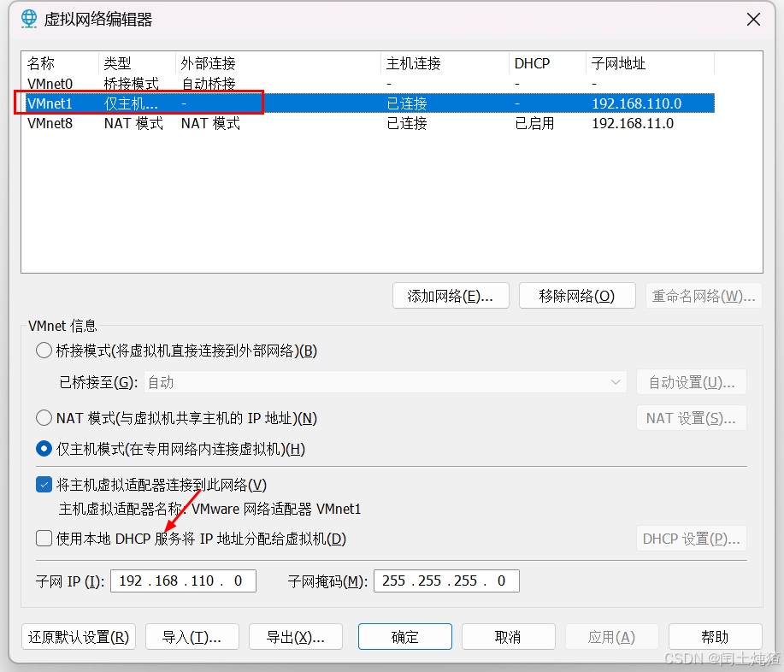The width and height of the screenshot is (784, 672).
Task: Click 自动桥接 cell of VMnet0
Action: coord(208,84)
